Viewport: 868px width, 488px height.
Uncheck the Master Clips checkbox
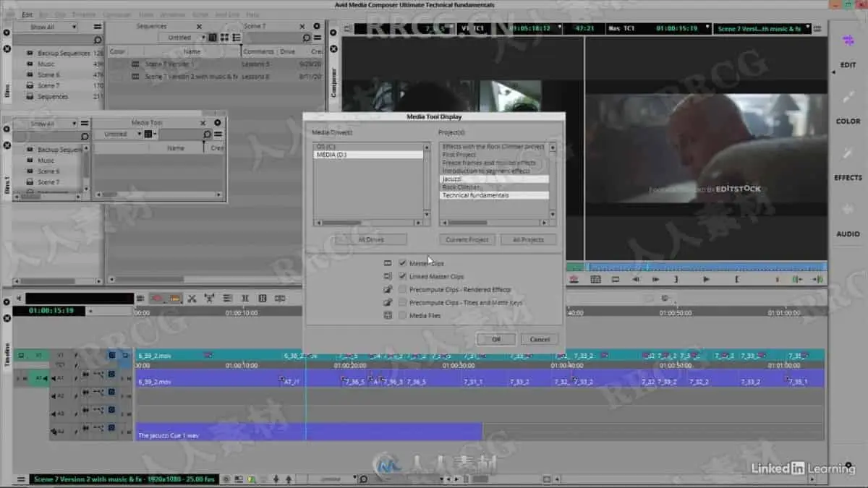click(x=403, y=263)
